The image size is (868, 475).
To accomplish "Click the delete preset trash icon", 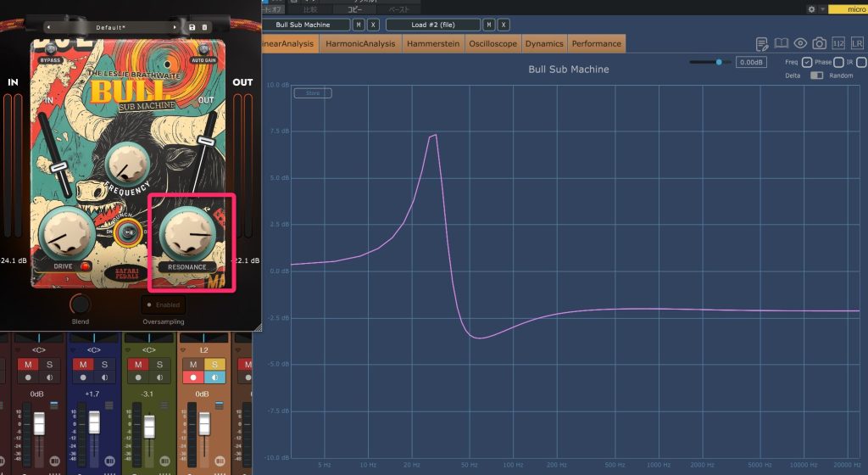I will click(204, 27).
